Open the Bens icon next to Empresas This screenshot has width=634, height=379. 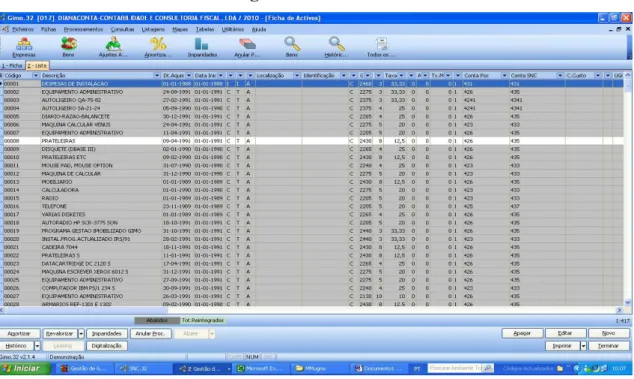[x=68, y=47]
